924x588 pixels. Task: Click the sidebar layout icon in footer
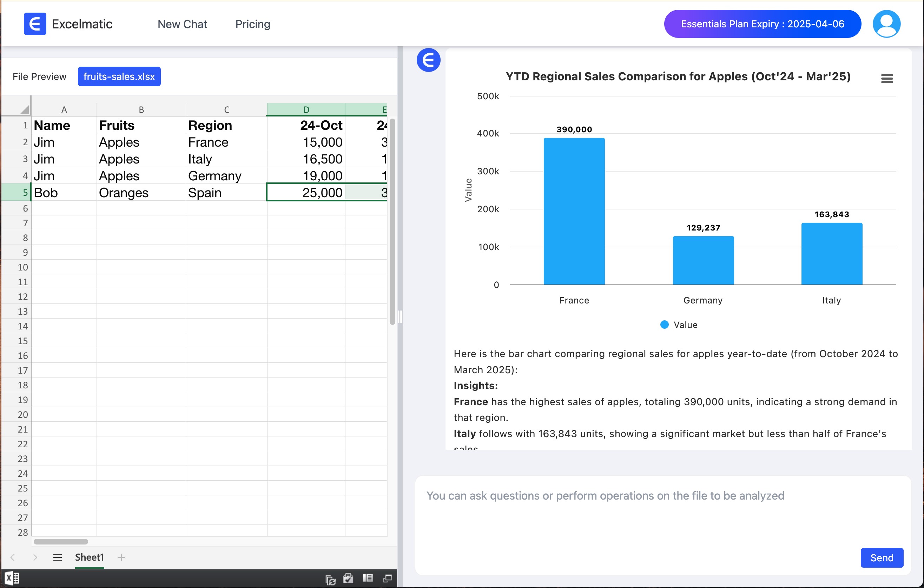click(368, 578)
